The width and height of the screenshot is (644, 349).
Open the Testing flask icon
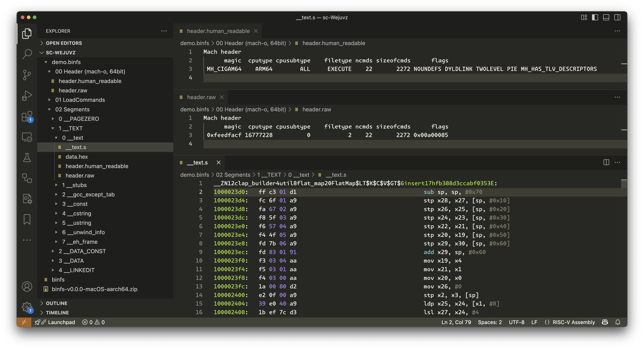point(27,158)
